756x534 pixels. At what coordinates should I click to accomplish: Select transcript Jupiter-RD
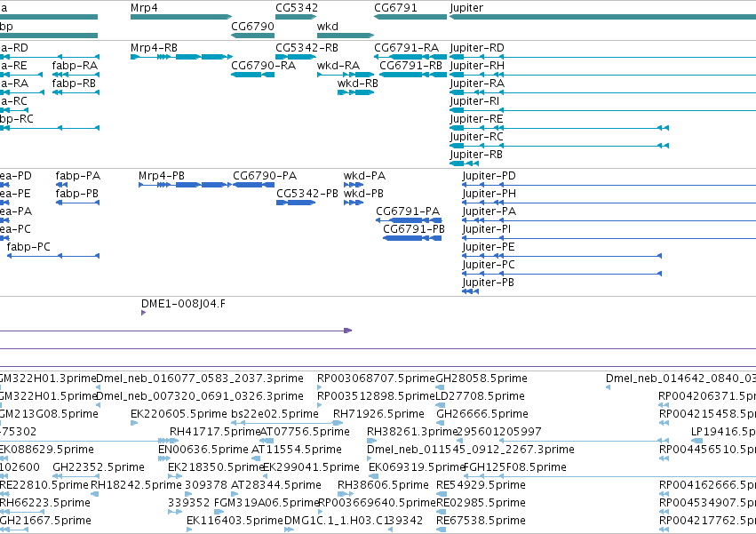(x=477, y=48)
